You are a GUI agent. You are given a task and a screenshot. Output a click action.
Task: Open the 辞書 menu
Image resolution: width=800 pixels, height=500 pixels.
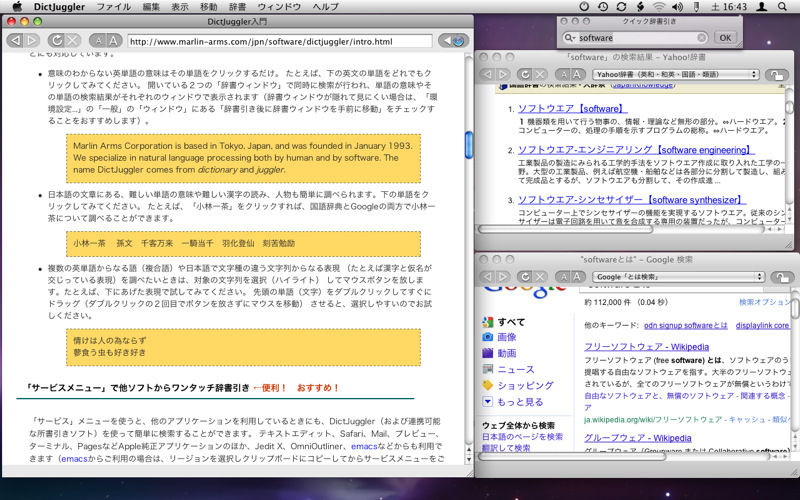click(x=237, y=7)
